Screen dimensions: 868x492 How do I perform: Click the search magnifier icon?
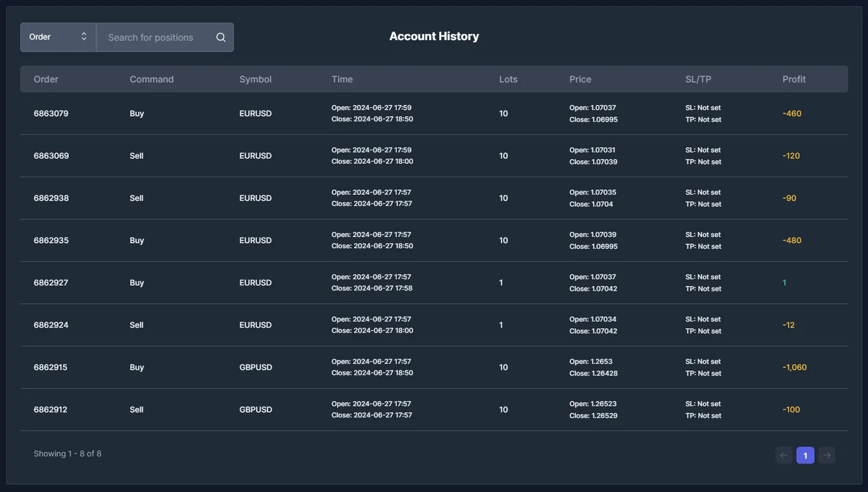click(221, 37)
